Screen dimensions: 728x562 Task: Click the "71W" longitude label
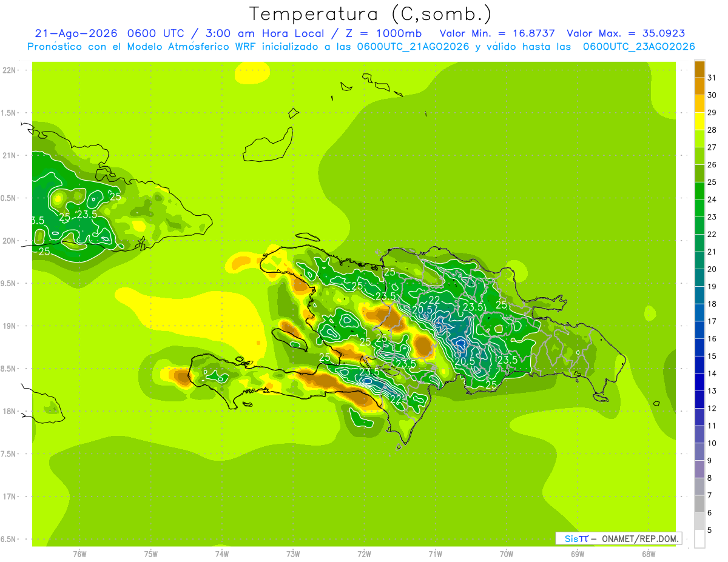tap(435, 554)
